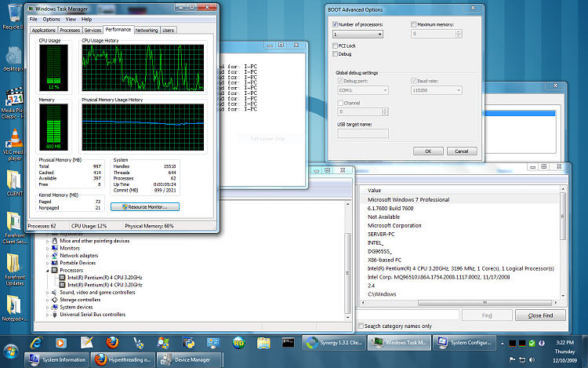The height and width of the screenshot is (368, 588).
Task: Switch to Synergy 1.3.1 taskbar button
Action: [334, 343]
